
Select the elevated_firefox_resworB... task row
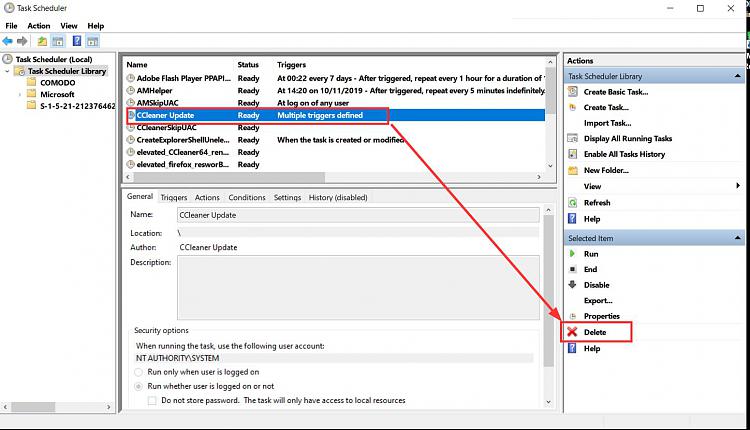pyautogui.click(x=335, y=165)
